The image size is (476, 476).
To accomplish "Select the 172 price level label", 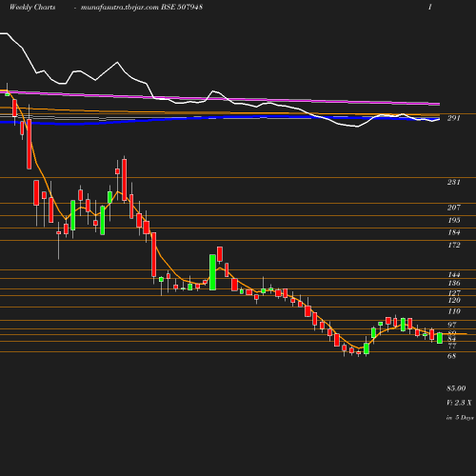I will (454, 245).
